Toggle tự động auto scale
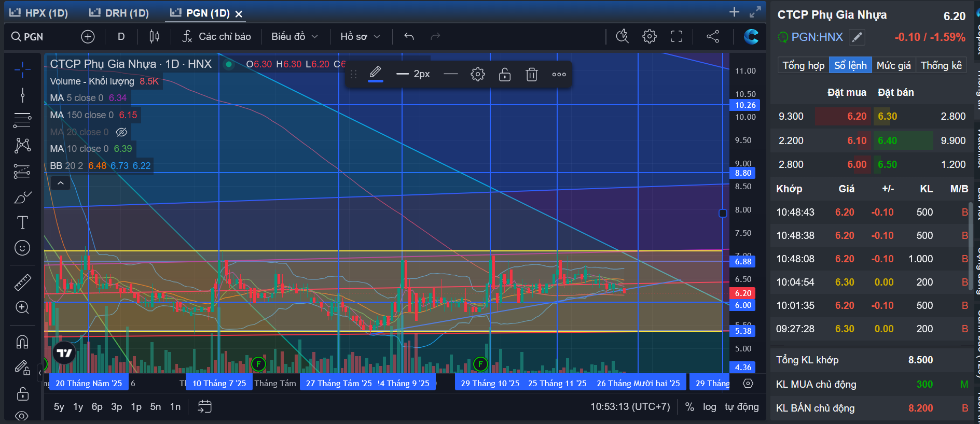 click(742, 407)
